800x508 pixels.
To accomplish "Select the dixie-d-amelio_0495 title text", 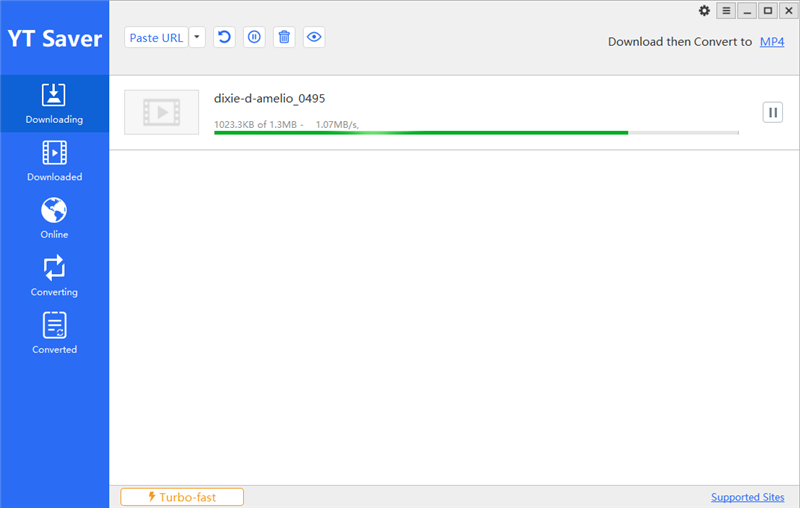I will click(x=269, y=98).
